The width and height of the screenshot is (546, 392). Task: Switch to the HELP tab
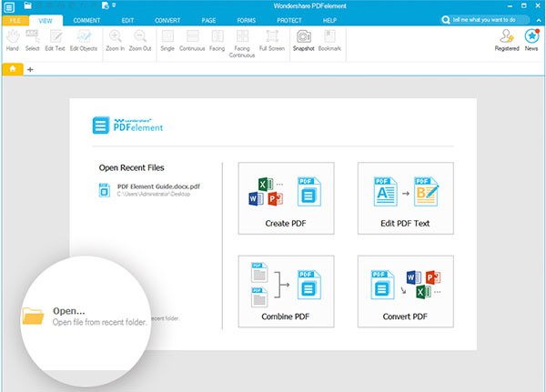pos(329,21)
